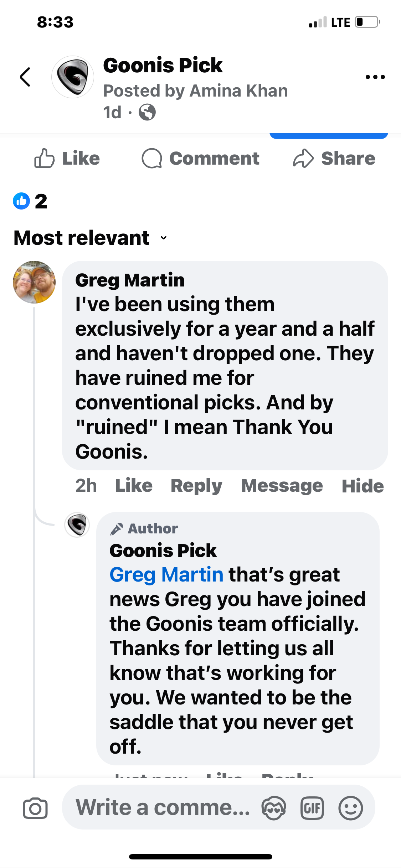Reply to Greg Martin's comment
This screenshot has height=868, width=401.
click(196, 485)
